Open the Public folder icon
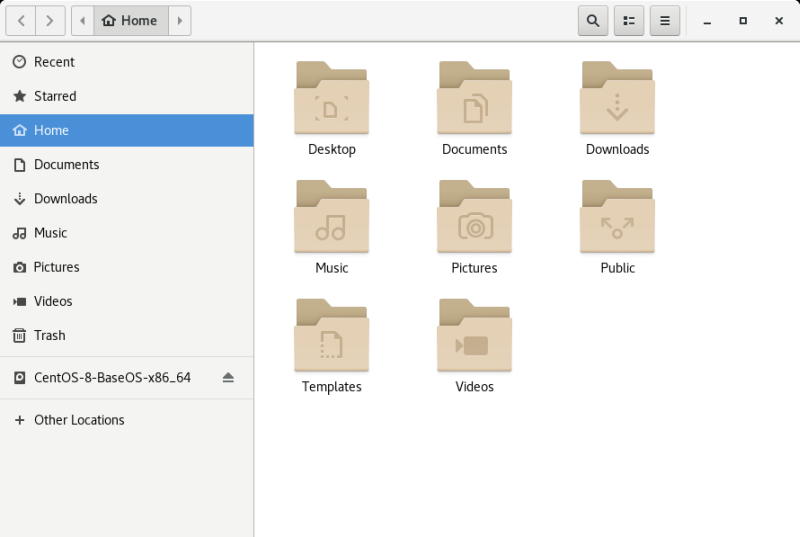 pos(617,216)
